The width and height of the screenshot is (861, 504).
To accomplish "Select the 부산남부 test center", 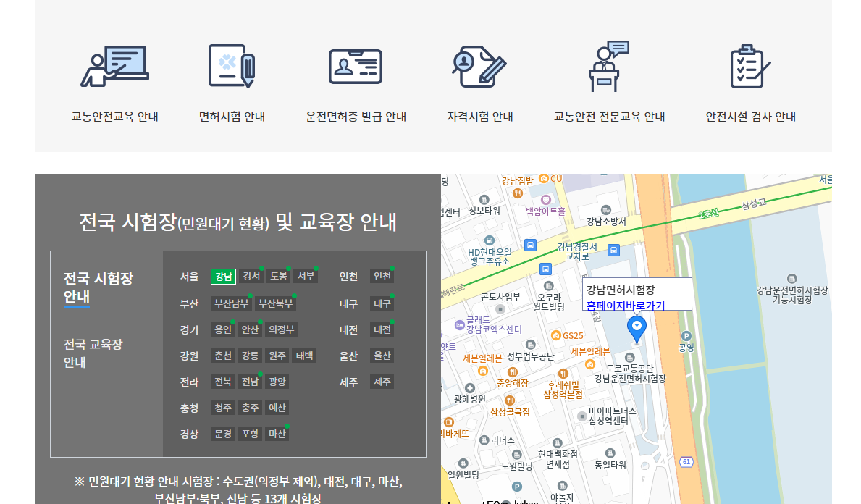I will (x=231, y=303).
